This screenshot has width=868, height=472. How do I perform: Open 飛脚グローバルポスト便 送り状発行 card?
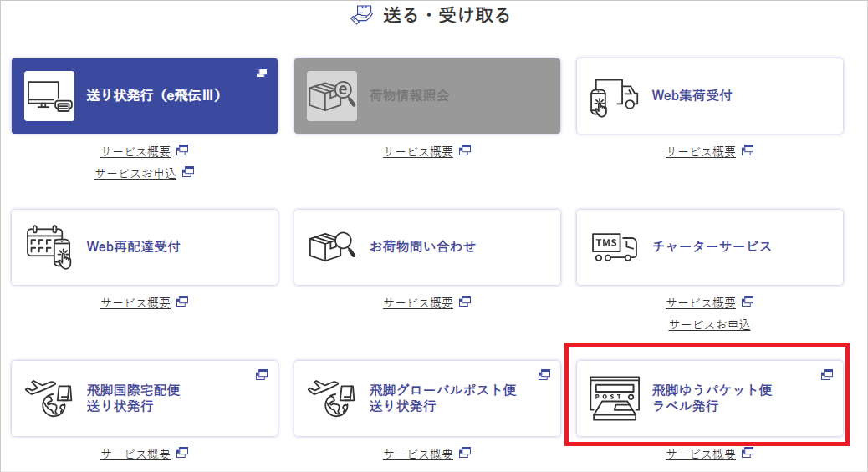(426, 398)
